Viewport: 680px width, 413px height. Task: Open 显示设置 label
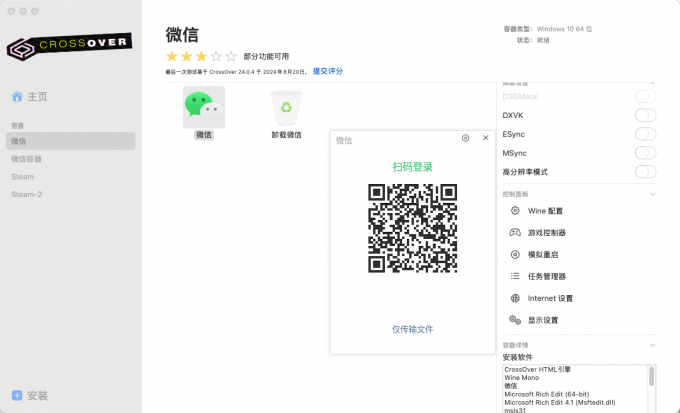(543, 320)
